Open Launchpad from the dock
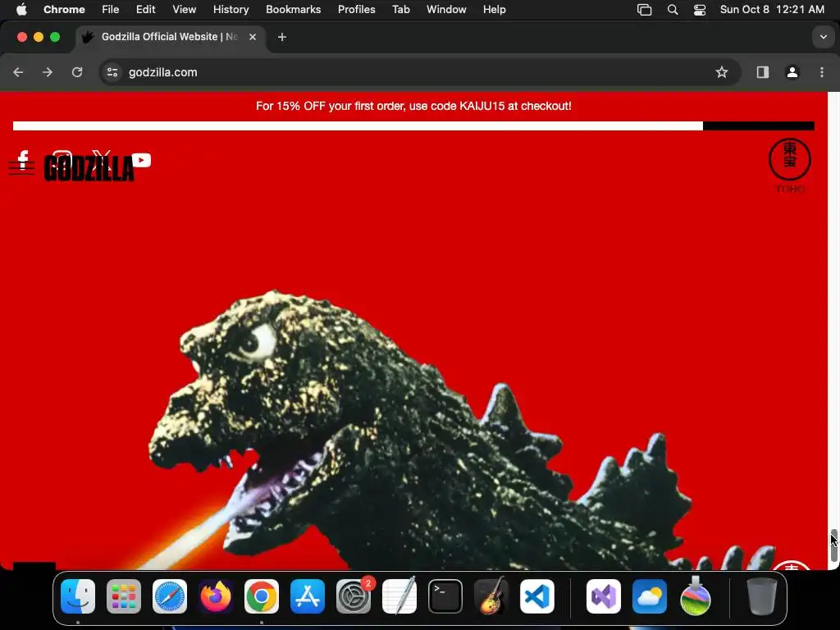Viewport: 840px width, 630px height. (x=124, y=596)
